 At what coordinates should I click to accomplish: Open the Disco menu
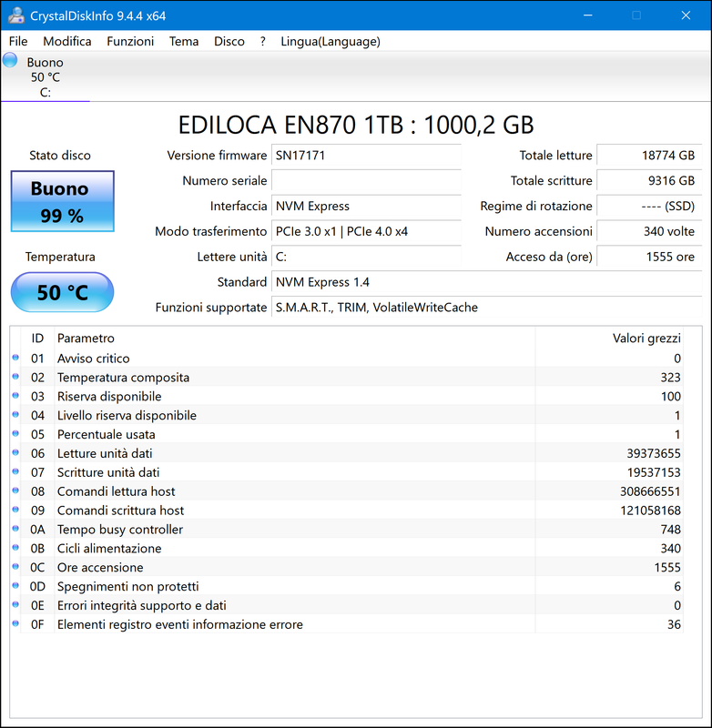(229, 41)
